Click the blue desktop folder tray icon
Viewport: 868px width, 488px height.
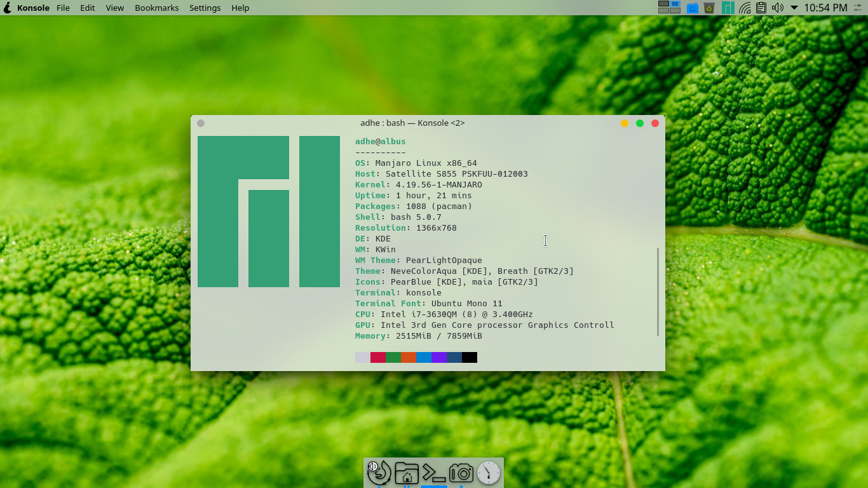[x=693, y=8]
